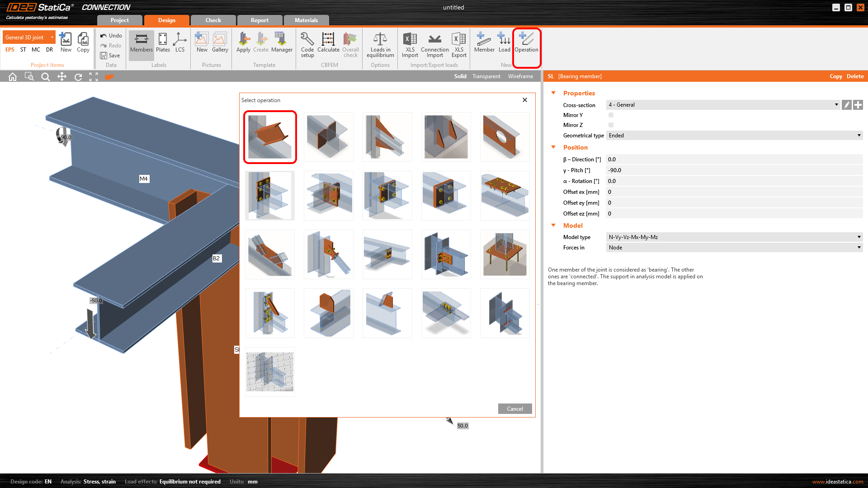Click Delete in the member header
This screenshot has width=868, height=488.
(x=855, y=76)
